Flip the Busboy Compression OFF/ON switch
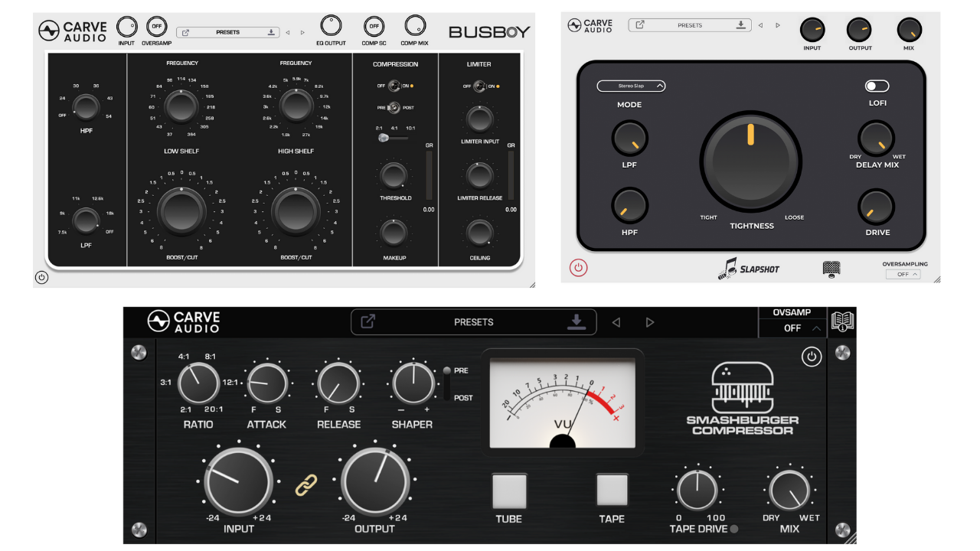 point(394,86)
